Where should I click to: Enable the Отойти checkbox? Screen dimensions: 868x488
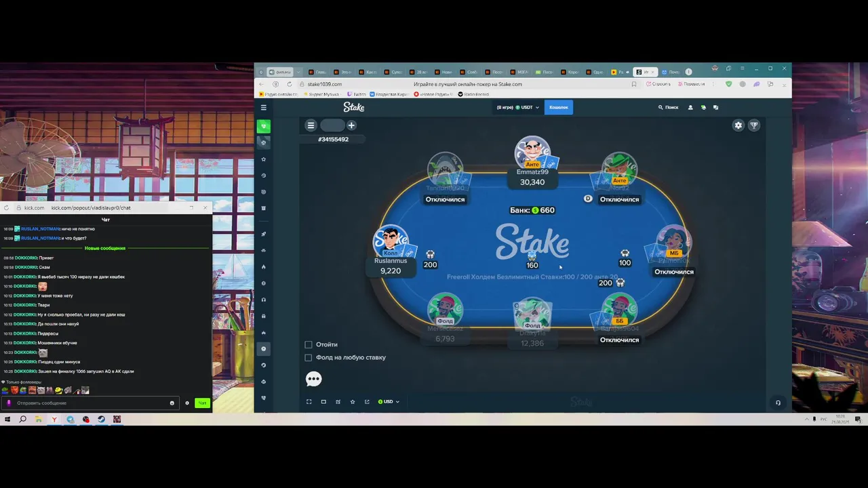click(309, 344)
